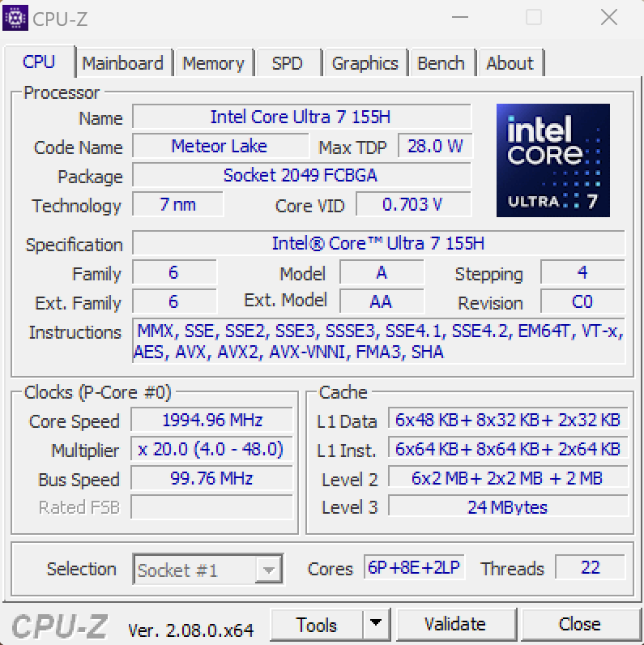This screenshot has height=645, width=644.
Task: Click the Core VID value 0.703 V
Action: pos(413,205)
